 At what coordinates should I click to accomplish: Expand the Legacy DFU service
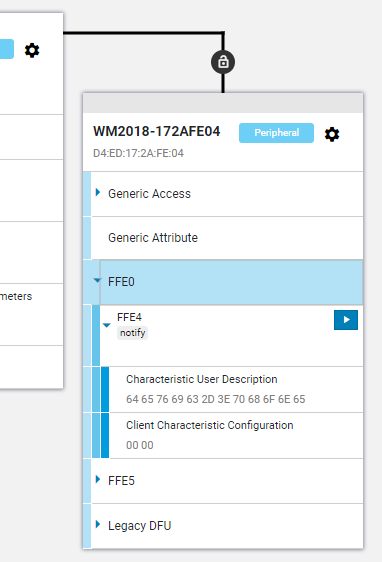tap(98, 524)
